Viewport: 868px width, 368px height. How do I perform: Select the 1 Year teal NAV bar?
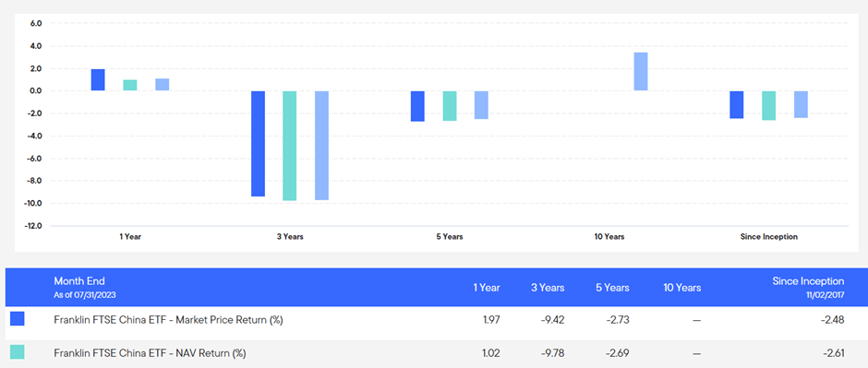[x=130, y=85]
